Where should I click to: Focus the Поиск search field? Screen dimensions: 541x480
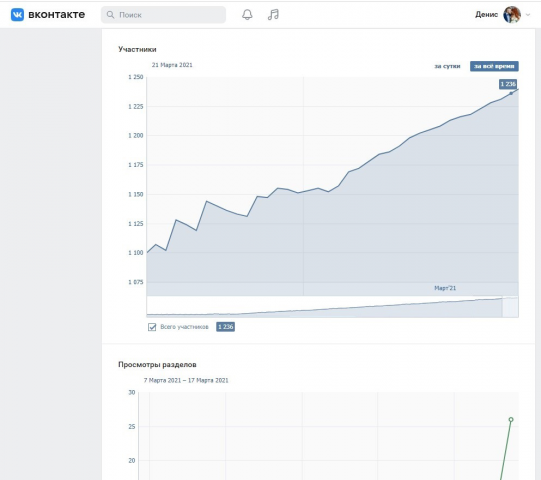tap(163, 15)
